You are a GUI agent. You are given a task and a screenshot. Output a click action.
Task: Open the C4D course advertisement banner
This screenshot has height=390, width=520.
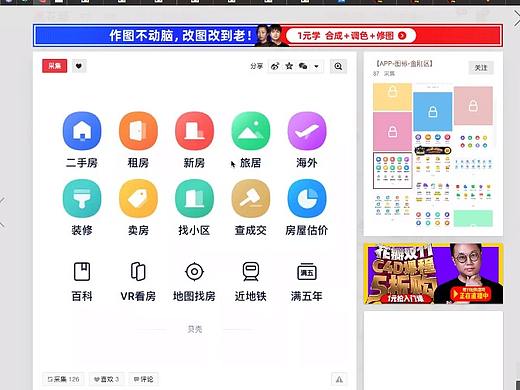click(433, 274)
